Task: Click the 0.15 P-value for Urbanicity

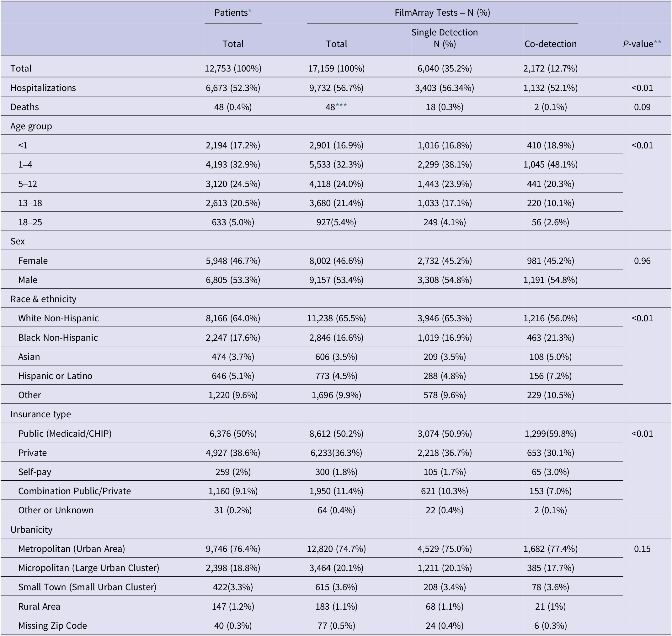Action: pyautogui.click(x=642, y=549)
